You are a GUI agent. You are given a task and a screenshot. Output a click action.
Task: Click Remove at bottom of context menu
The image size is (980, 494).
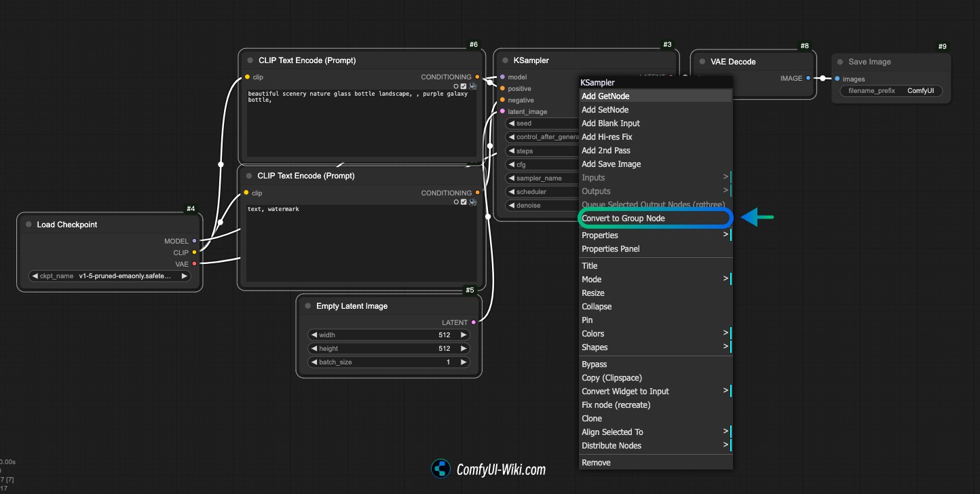(656, 463)
